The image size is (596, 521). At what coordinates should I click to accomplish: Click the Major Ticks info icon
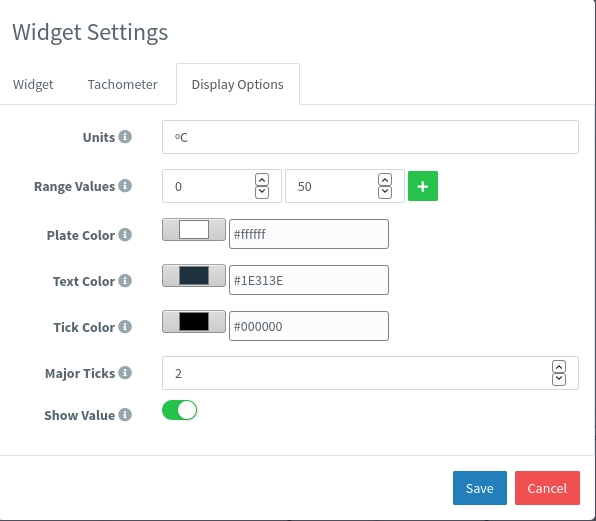(x=125, y=373)
